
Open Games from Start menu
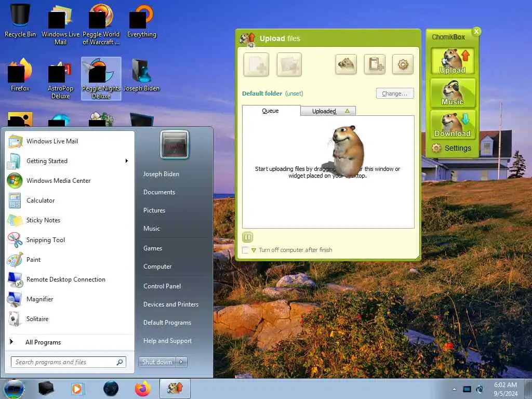pos(153,248)
